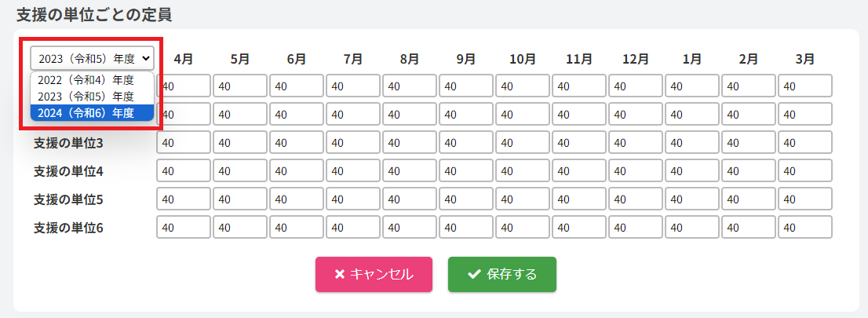
Task: Edit the 10月 capacity for 支援の単位4
Action: click(x=523, y=170)
